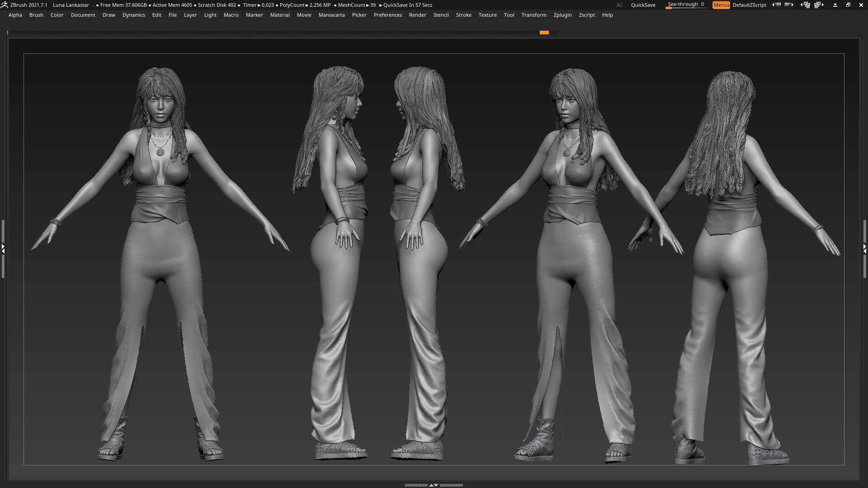868x488 pixels.
Task: Adjust the See-through slider
Action: [686, 5]
